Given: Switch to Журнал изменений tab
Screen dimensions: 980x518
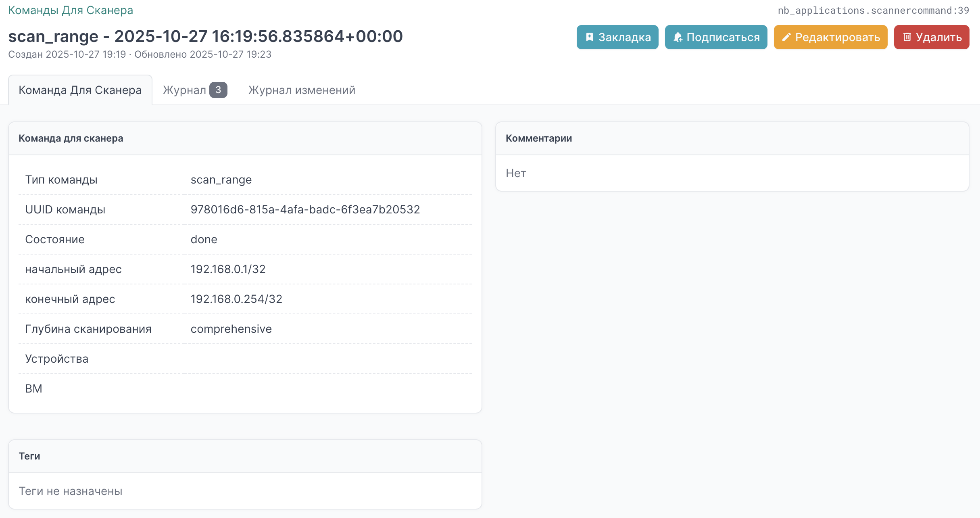Looking at the screenshot, I should point(302,90).
